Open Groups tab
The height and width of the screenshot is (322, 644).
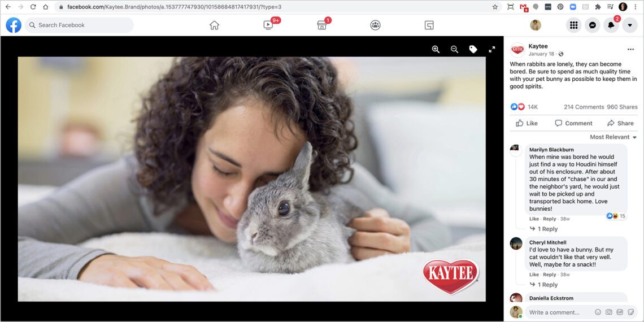376,25
